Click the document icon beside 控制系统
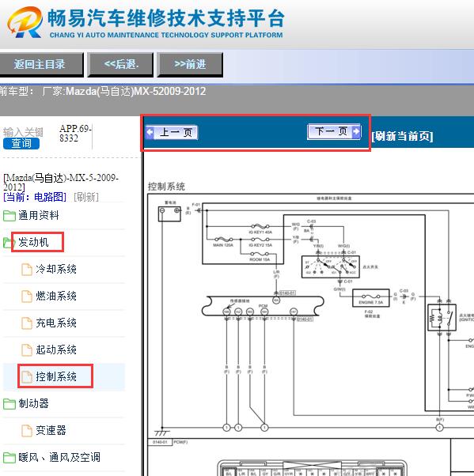The width and height of the screenshot is (474, 476). [x=27, y=376]
